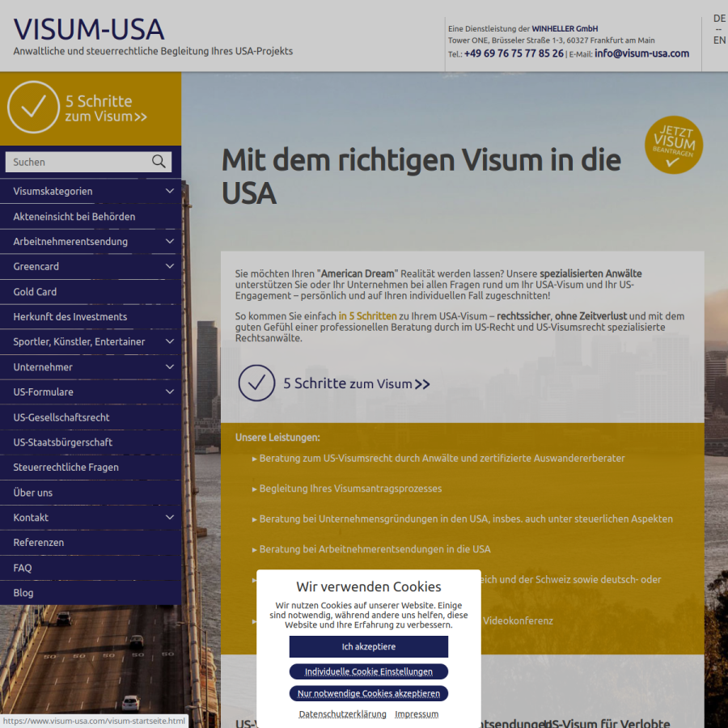728x728 pixels.
Task: Open Steuerrechtliche Fragen menu item
Action: pyautogui.click(x=91, y=467)
